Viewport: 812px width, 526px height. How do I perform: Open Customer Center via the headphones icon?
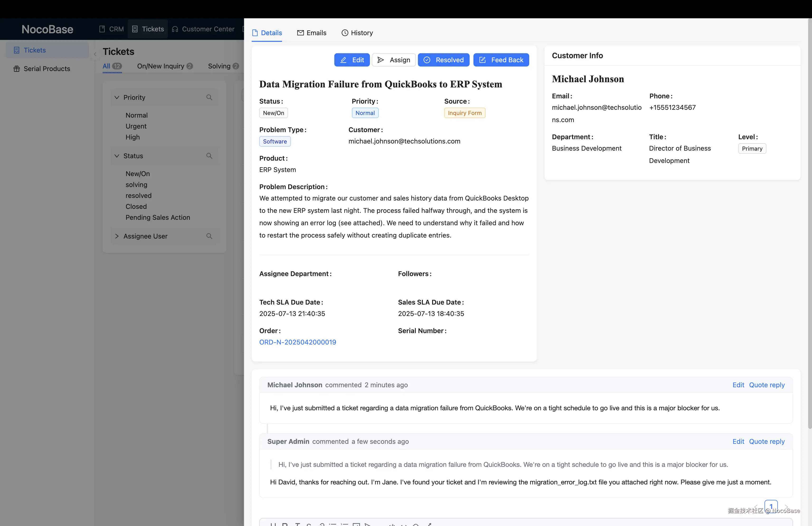[x=175, y=29]
